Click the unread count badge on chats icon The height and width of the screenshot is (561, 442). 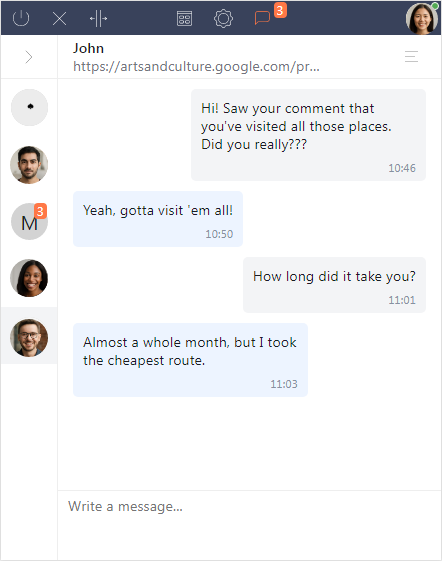(x=280, y=10)
